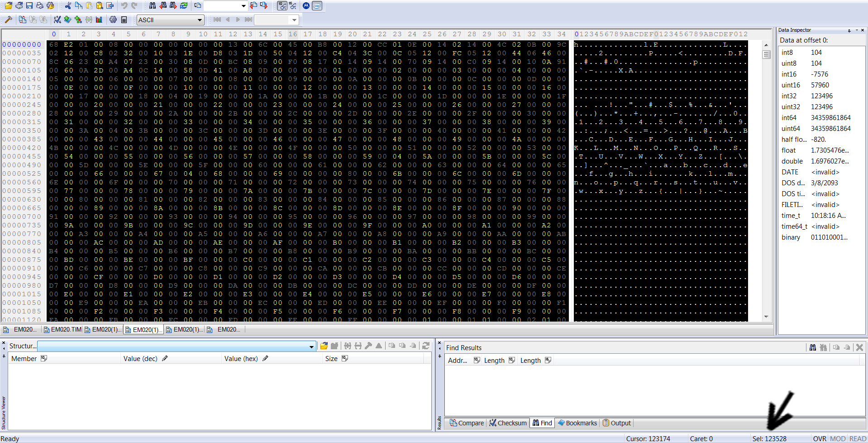Screen dimensions: 868x443
Task: Toggle decimal offset display (10 glasses)
Action: (x=282, y=6)
